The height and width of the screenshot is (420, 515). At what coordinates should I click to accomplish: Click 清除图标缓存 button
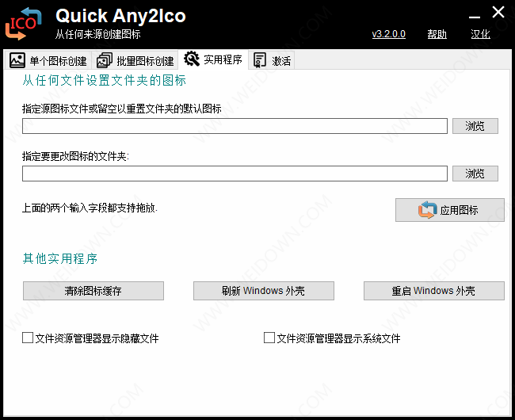click(93, 291)
